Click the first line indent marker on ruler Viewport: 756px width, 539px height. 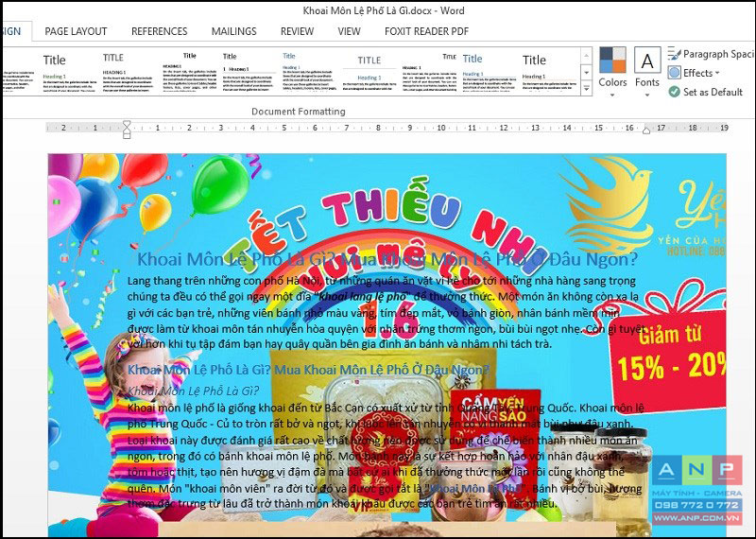(127, 124)
